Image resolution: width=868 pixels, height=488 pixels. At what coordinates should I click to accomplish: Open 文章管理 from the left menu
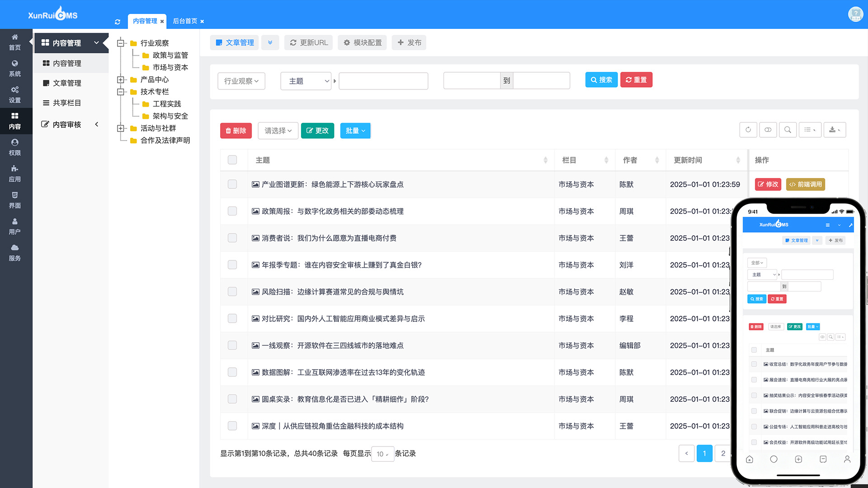(x=66, y=83)
